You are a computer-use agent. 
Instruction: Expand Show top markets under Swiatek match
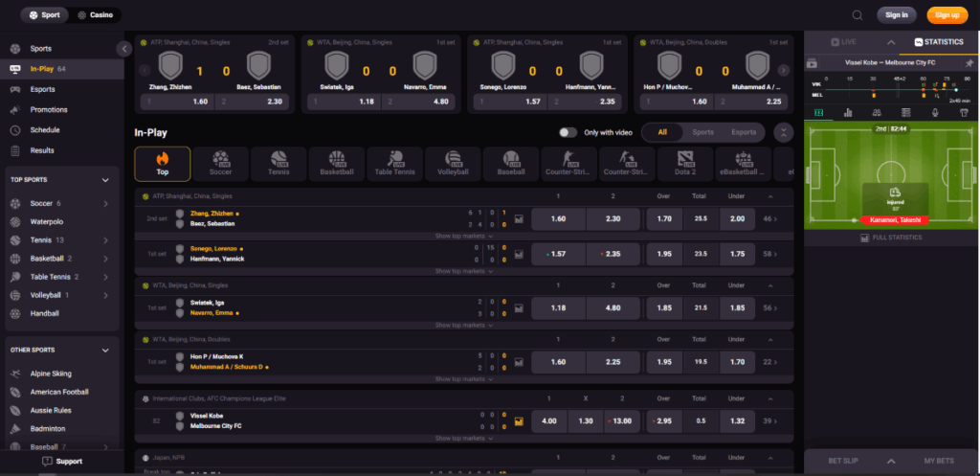click(x=464, y=327)
